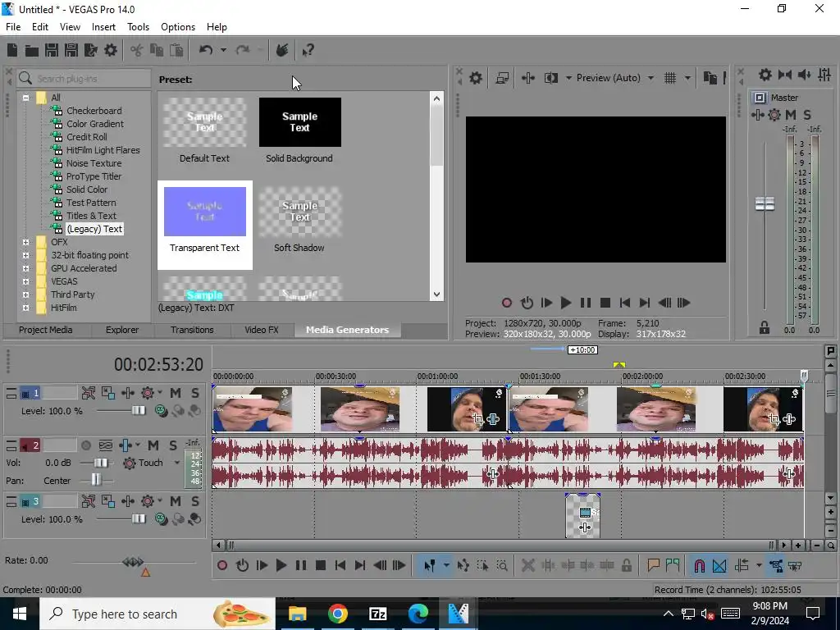The image size is (840, 630).
Task: Switch to the Transitions tab
Action: (192, 330)
